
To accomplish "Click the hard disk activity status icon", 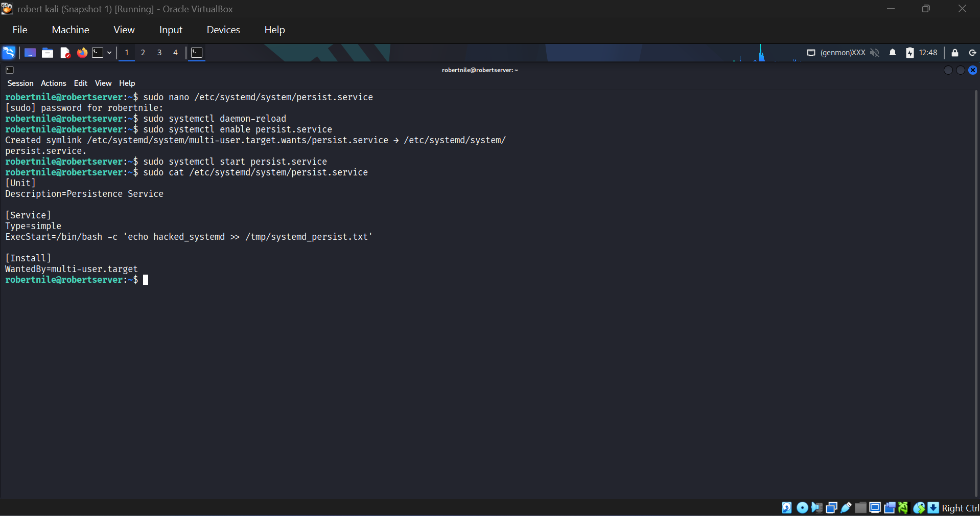I will 787,507.
